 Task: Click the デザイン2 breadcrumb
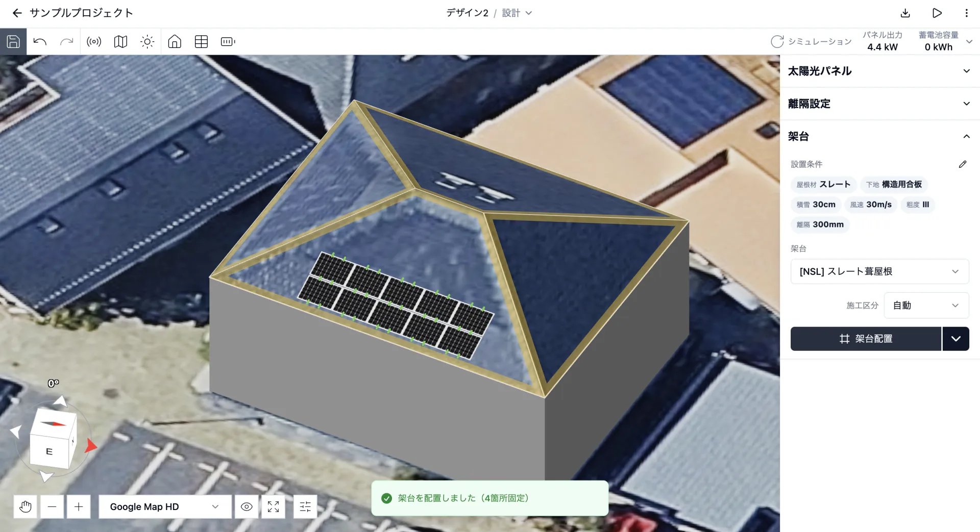(x=467, y=13)
